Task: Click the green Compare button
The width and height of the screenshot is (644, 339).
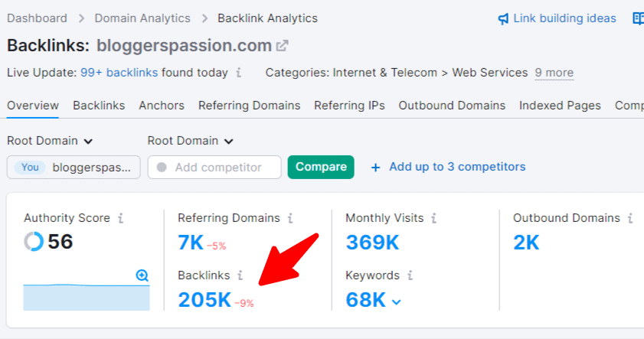Action: (321, 167)
